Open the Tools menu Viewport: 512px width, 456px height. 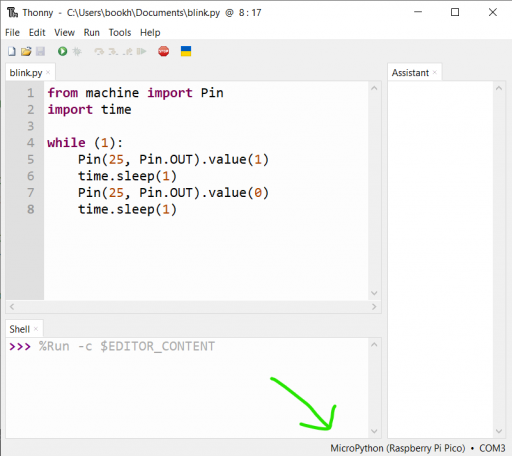(x=120, y=33)
